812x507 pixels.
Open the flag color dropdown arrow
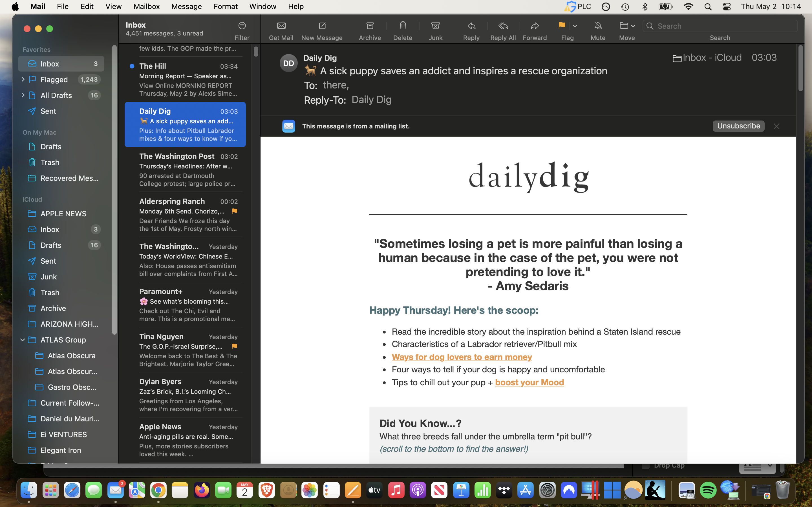(x=575, y=26)
